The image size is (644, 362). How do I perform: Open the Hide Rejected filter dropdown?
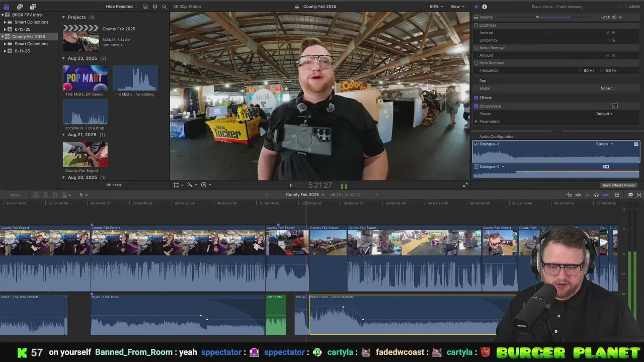121,7
